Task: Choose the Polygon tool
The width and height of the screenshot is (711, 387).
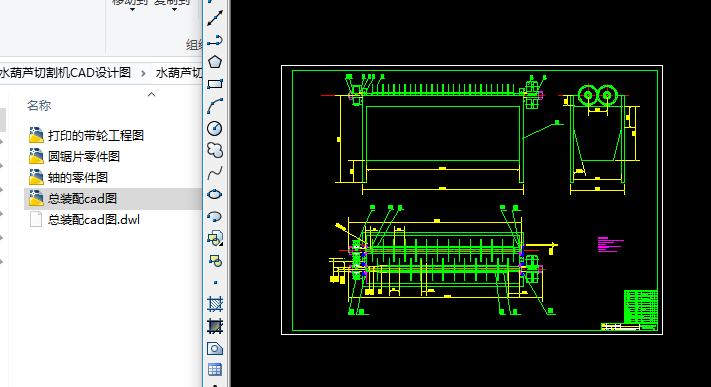Action: coord(214,62)
